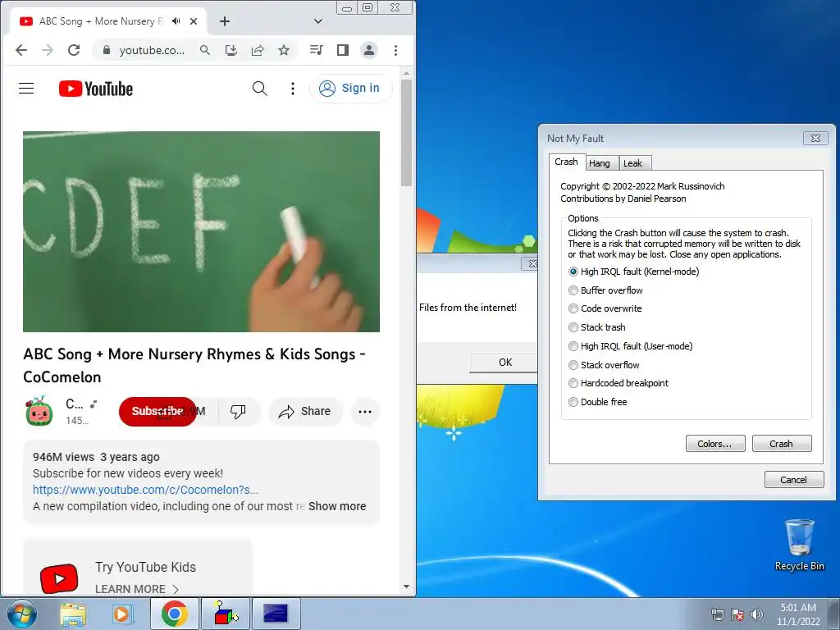
Task: Open Windows Explorer from the taskbar
Action: click(x=73, y=614)
